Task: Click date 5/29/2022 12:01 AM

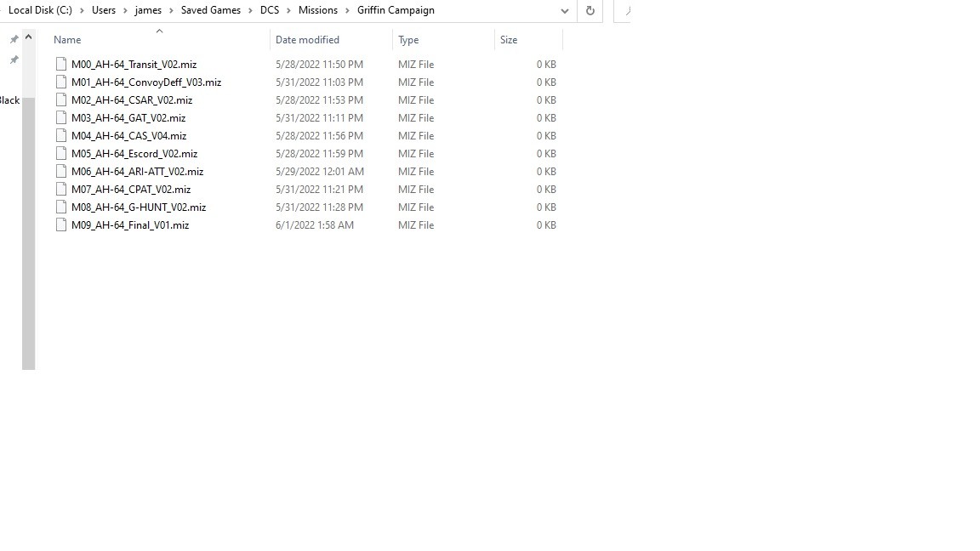Action: (x=319, y=171)
